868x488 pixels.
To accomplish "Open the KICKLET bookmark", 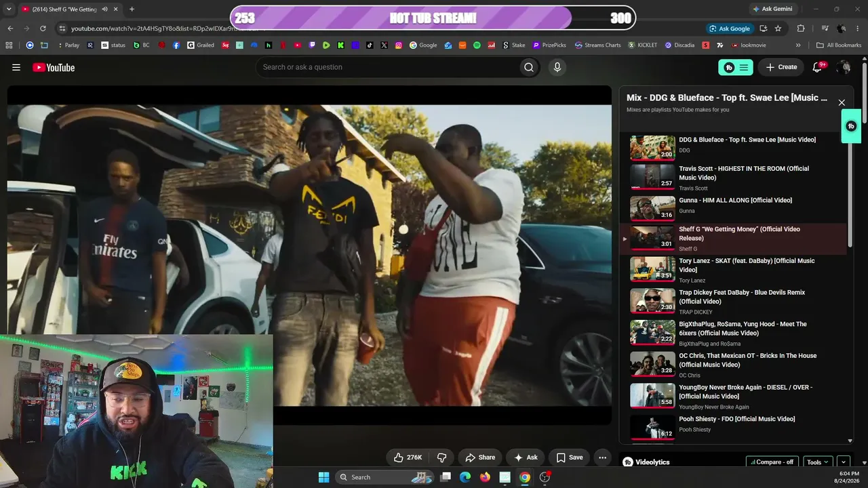I will coord(643,45).
